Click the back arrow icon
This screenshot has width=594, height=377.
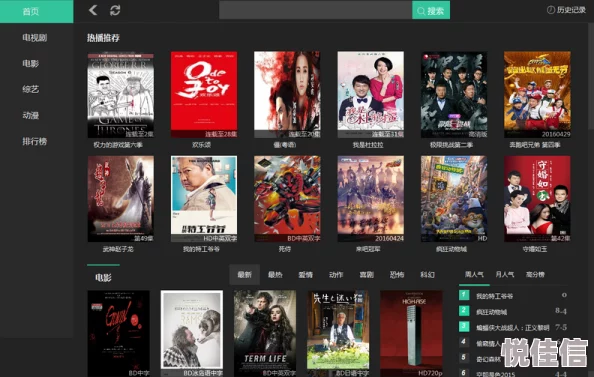point(93,10)
